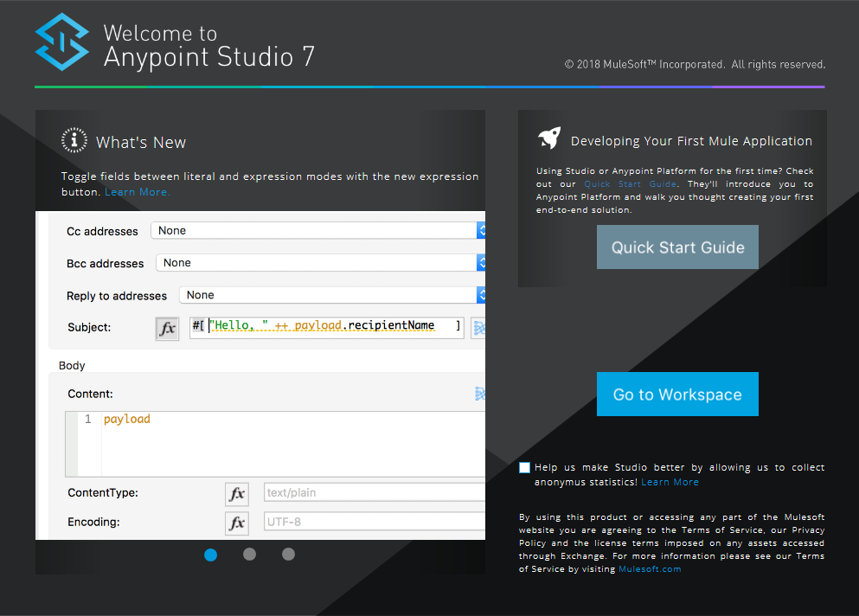This screenshot has width=859, height=616.
Task: Click the "Body" section label
Action: [72, 366]
